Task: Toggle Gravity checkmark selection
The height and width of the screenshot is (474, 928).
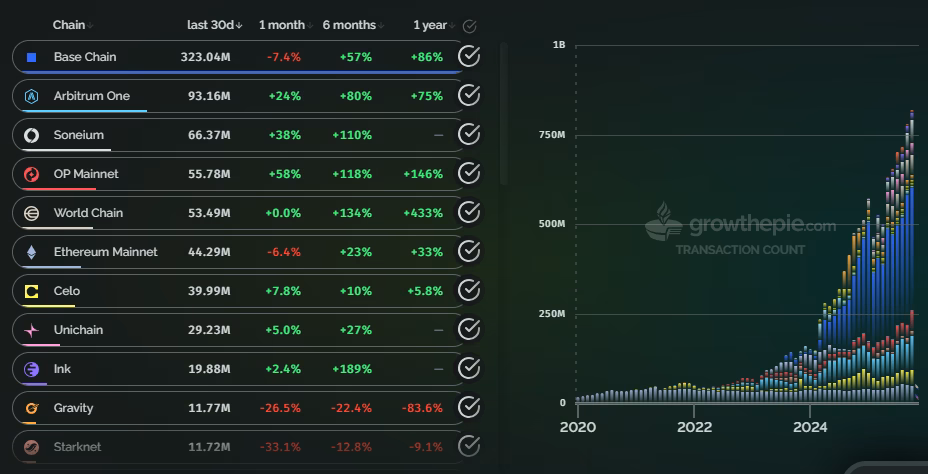Action: pos(469,407)
